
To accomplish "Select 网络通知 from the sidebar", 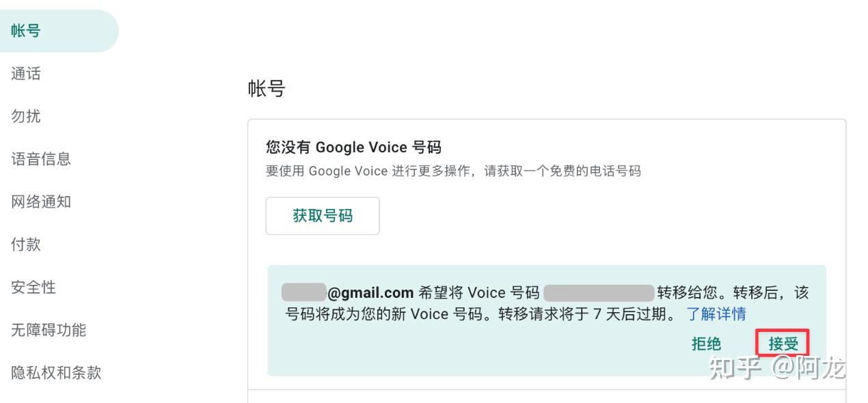I will 40,201.
